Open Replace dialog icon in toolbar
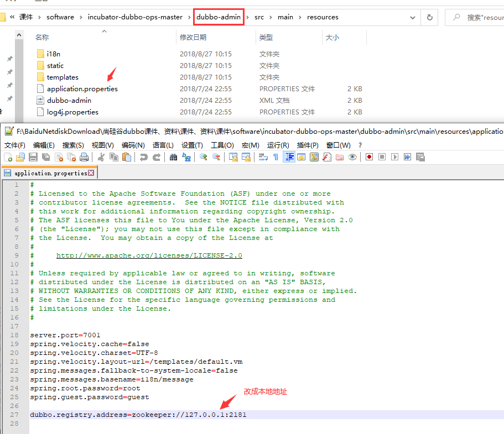This screenshot has height=434, width=504. (x=186, y=157)
